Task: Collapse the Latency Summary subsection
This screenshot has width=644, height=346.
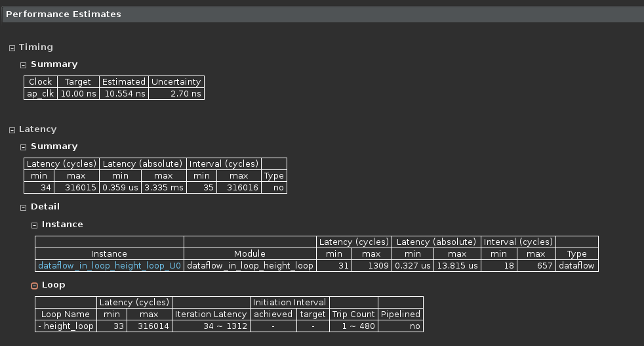Action: (x=23, y=147)
